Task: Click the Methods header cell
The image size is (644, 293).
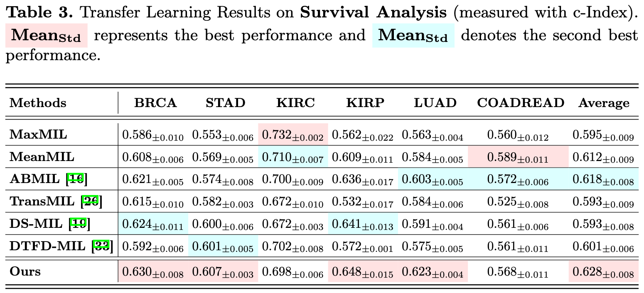Action: coord(38,103)
